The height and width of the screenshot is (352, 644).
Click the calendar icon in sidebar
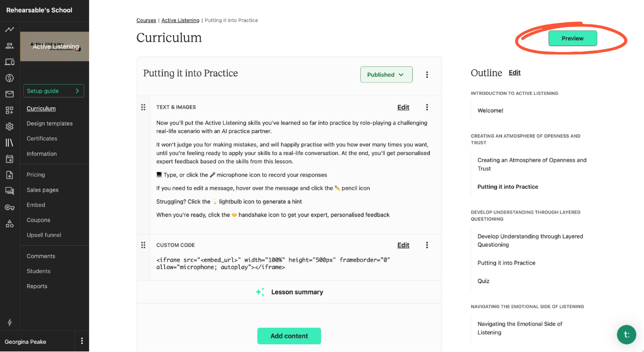(x=9, y=159)
